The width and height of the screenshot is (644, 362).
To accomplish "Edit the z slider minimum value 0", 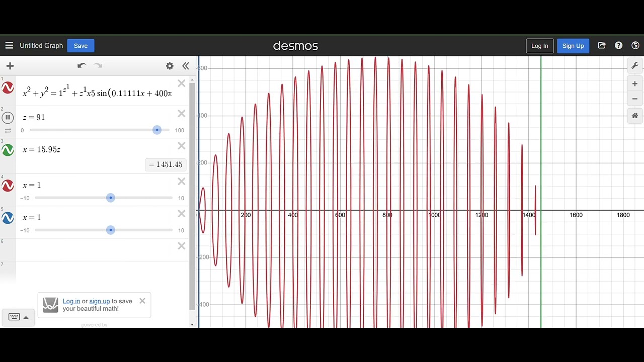I will coord(22,130).
